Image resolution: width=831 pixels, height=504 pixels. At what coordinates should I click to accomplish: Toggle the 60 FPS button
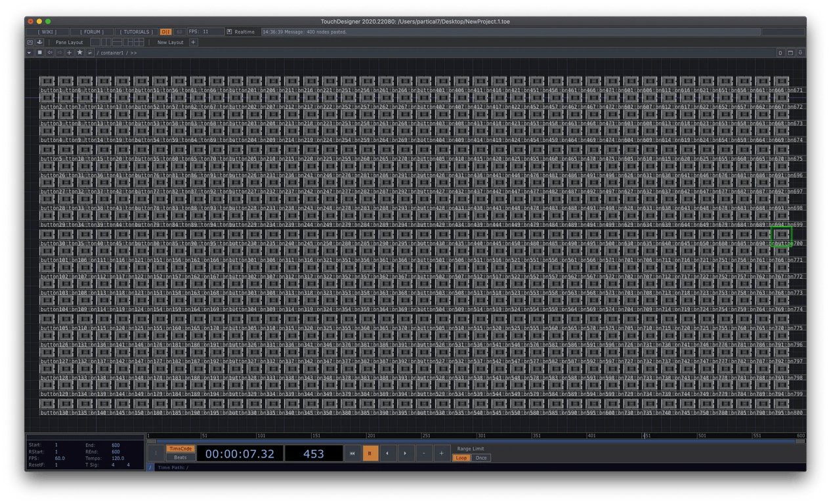coord(179,31)
